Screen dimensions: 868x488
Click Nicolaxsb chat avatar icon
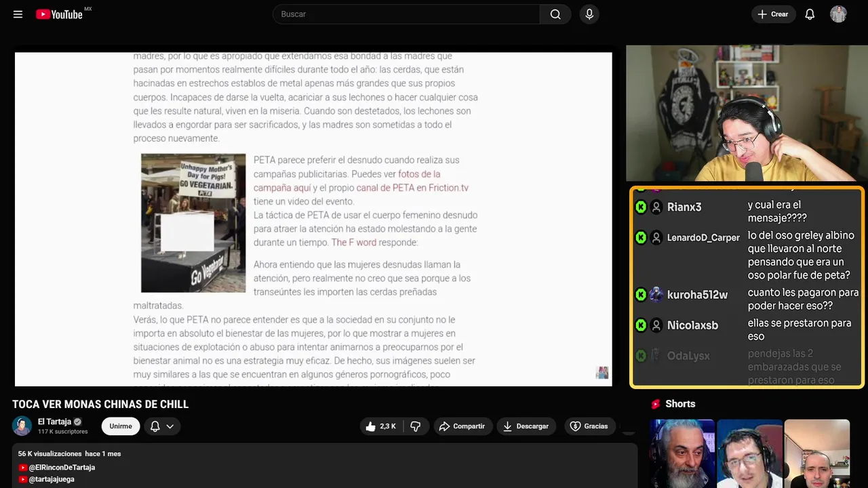(x=656, y=325)
